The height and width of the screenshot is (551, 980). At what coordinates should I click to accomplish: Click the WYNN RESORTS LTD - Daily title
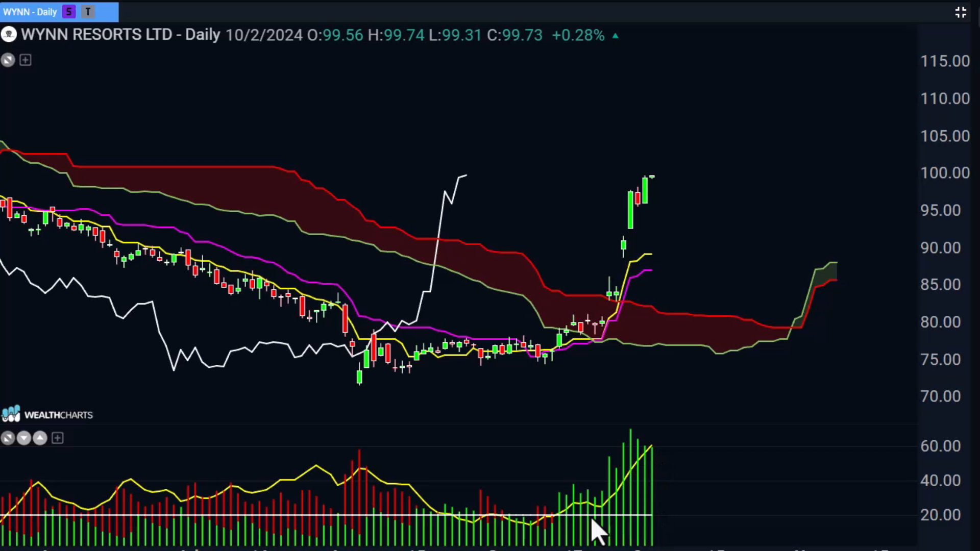121,35
